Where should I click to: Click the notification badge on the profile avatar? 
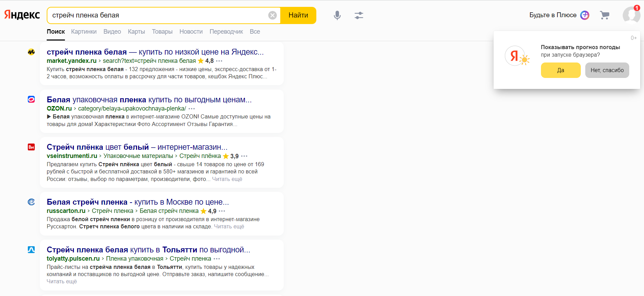pyautogui.click(x=637, y=8)
